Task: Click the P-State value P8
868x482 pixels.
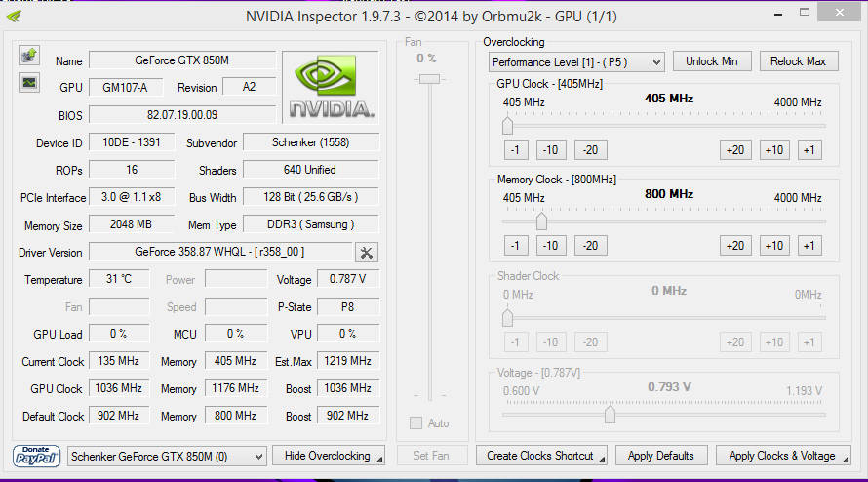Action: coord(347,307)
